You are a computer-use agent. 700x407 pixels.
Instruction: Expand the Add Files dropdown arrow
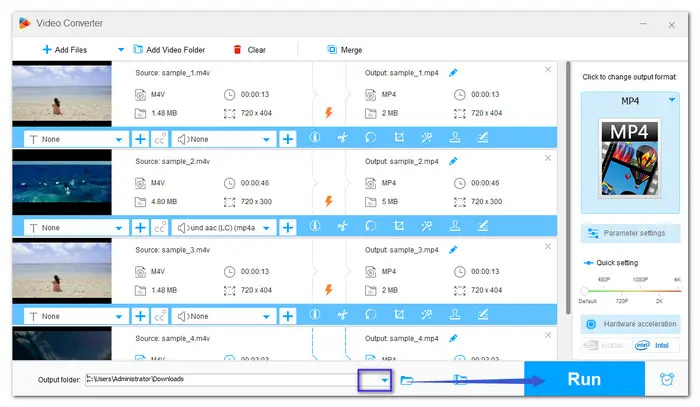[121, 50]
